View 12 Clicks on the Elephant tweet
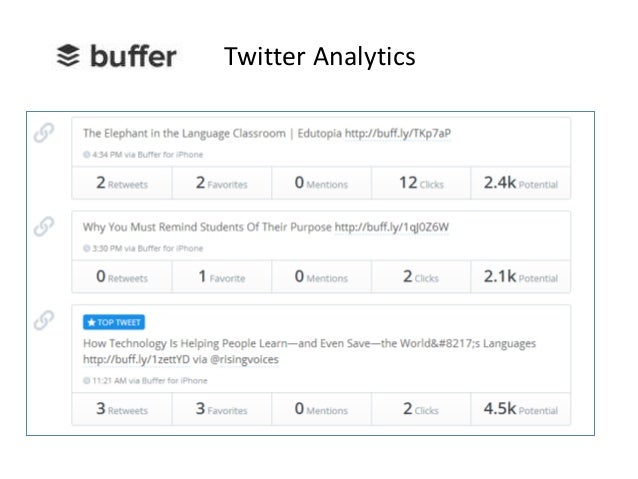This screenshot has width=638, height=479. [419, 183]
